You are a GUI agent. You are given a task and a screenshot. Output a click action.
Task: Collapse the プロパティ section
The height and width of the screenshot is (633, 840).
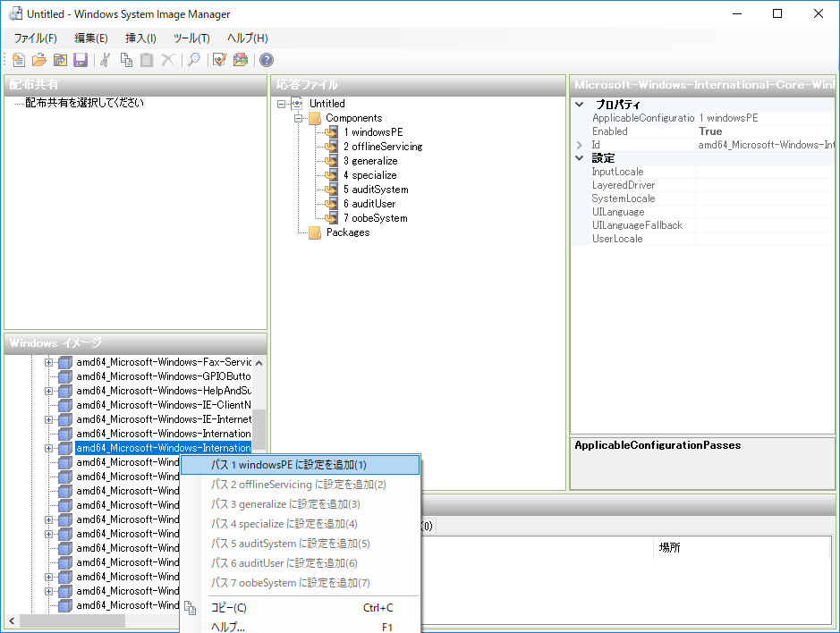pyautogui.click(x=579, y=105)
